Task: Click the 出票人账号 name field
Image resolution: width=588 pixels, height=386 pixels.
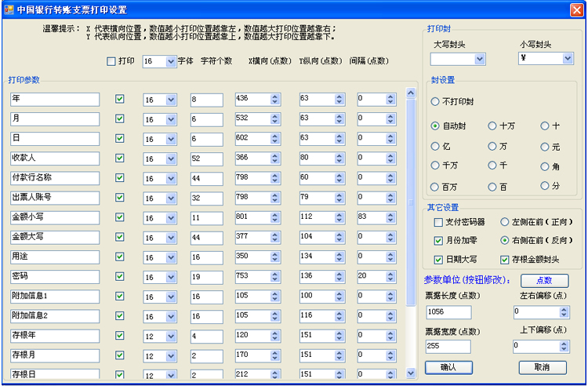Action: [55, 198]
